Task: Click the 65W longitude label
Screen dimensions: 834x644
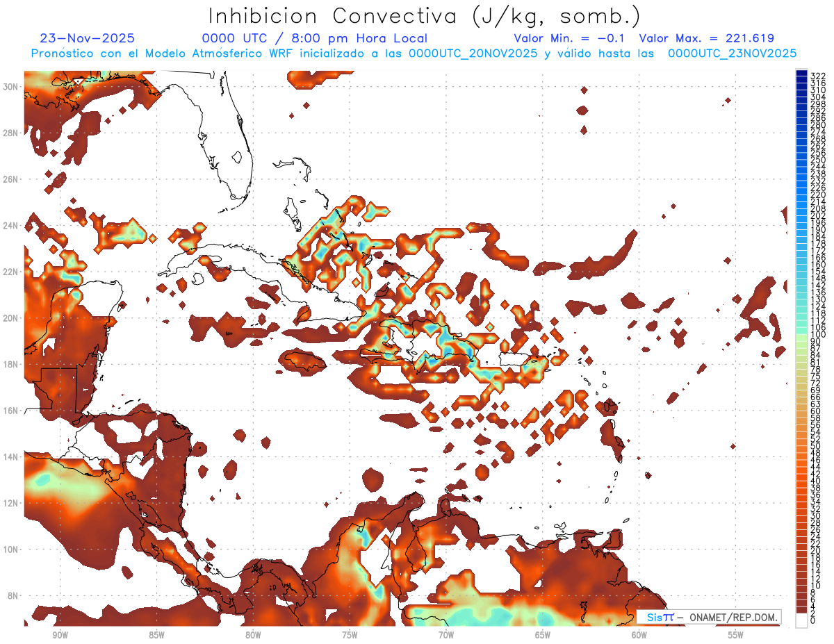Action: click(x=543, y=635)
